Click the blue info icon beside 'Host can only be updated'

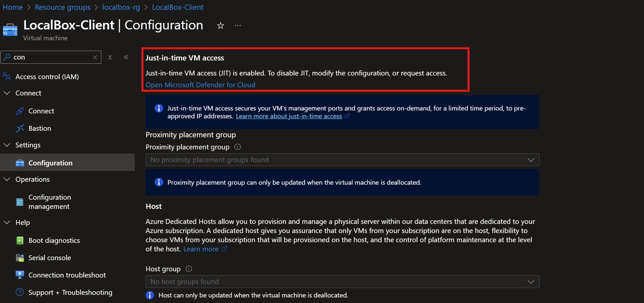pos(150,295)
